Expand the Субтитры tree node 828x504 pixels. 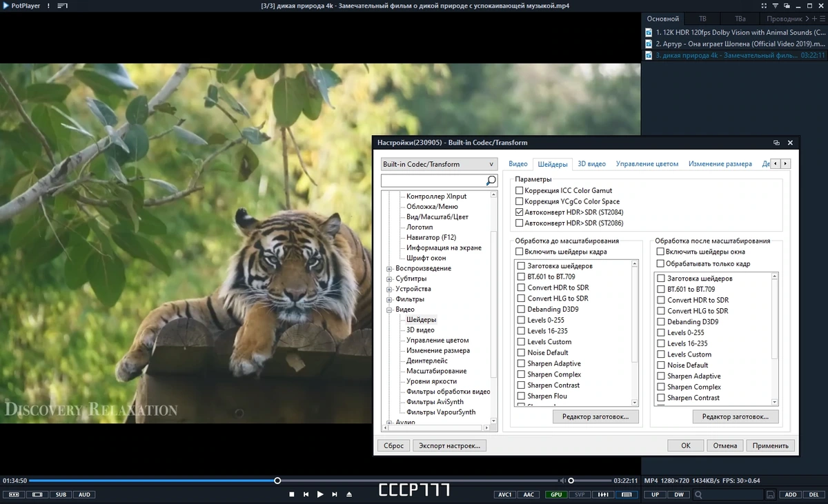(x=389, y=279)
